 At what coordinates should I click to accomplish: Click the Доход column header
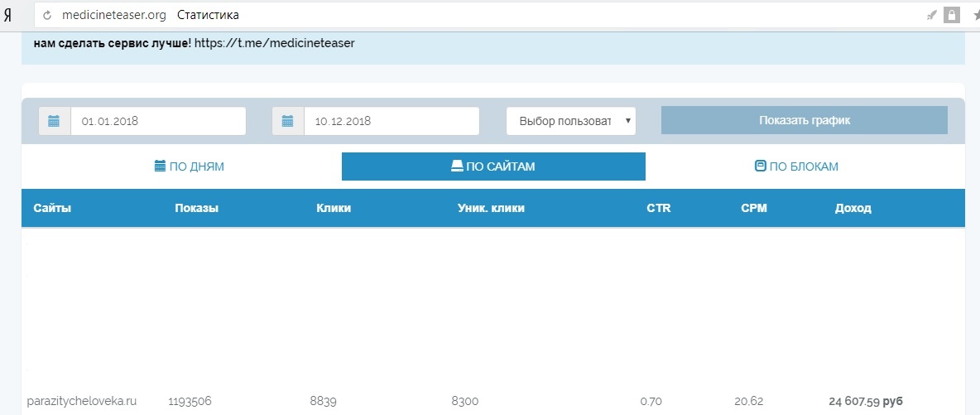[x=853, y=209]
